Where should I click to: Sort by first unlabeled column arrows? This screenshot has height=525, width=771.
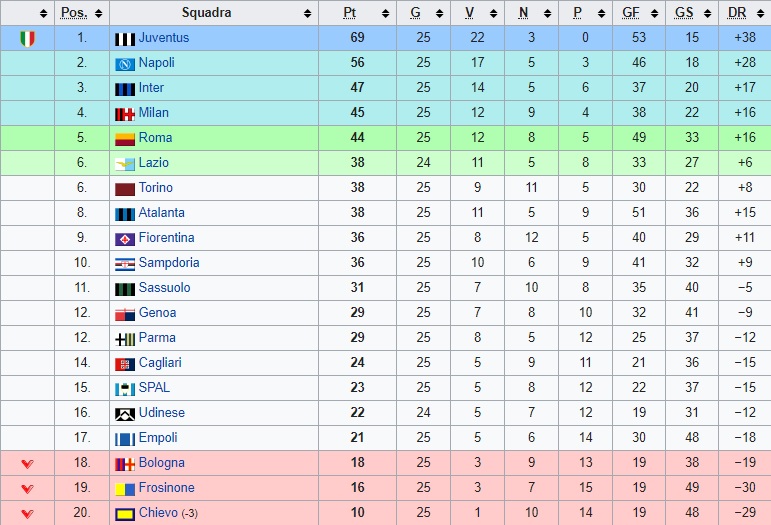tap(43, 13)
